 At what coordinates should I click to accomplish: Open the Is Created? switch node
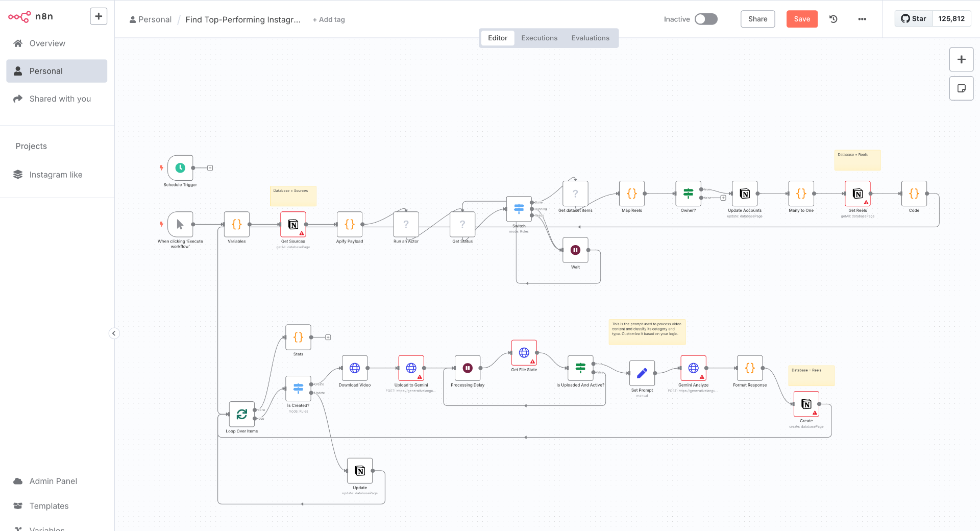coord(298,389)
